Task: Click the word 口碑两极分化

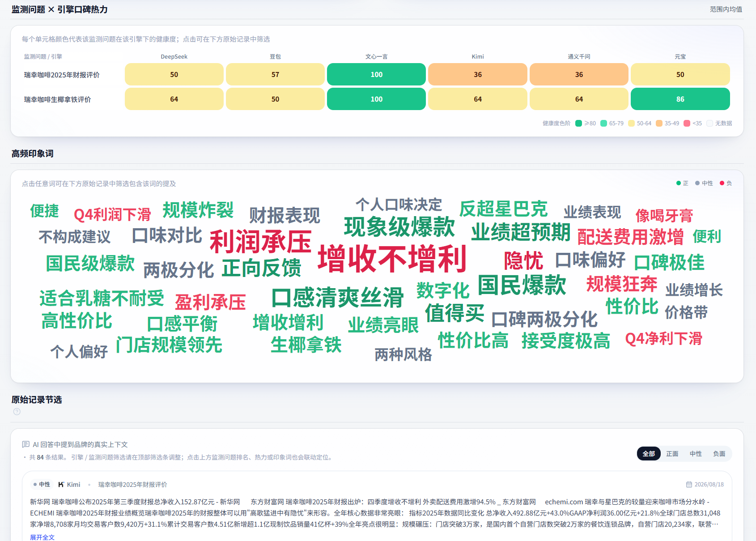Action: tap(544, 319)
